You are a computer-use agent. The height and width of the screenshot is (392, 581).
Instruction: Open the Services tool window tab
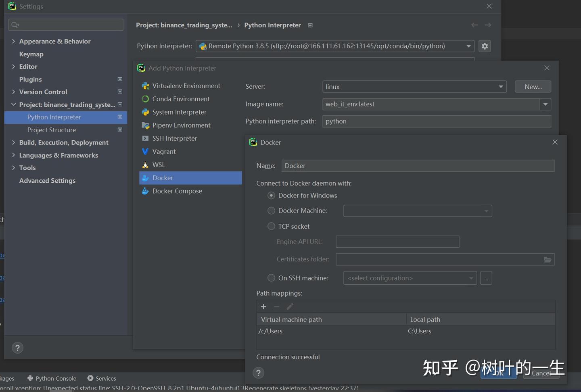(102, 378)
